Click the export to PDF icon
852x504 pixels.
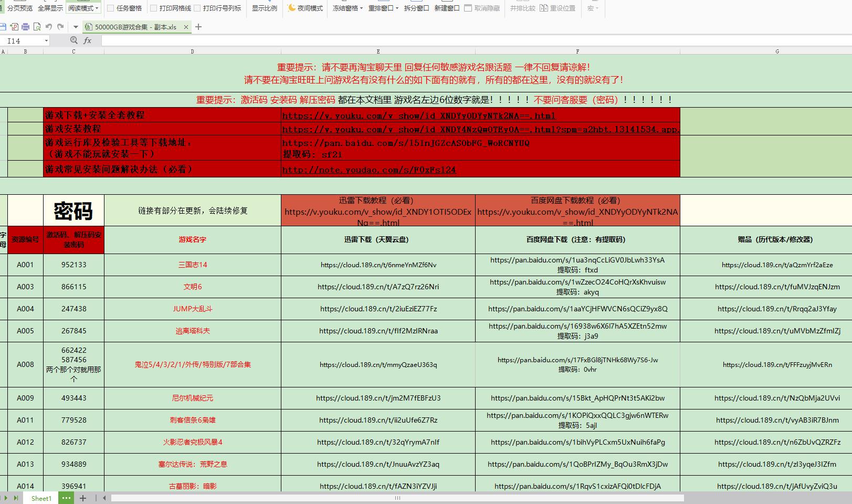click(14, 27)
